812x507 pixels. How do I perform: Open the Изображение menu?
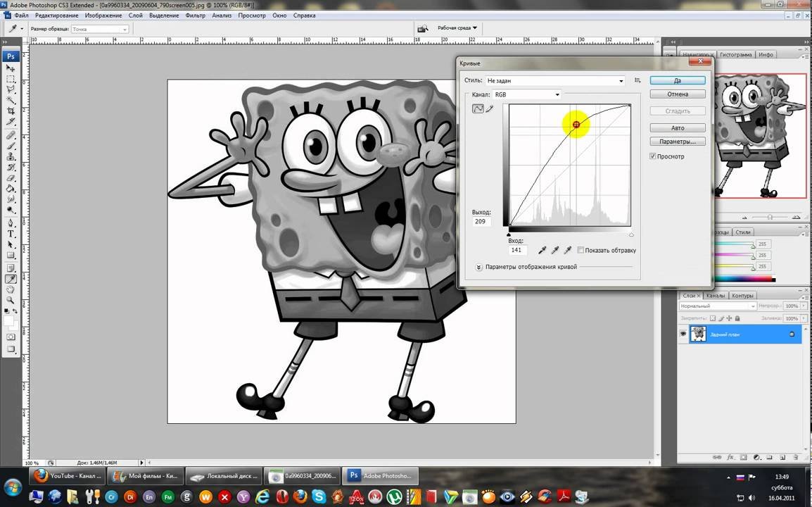point(103,15)
